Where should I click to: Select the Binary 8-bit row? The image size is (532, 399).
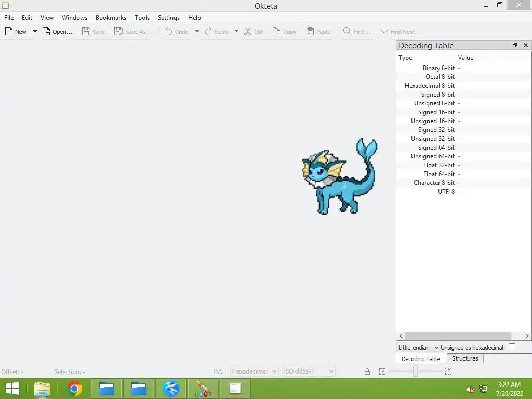point(464,68)
